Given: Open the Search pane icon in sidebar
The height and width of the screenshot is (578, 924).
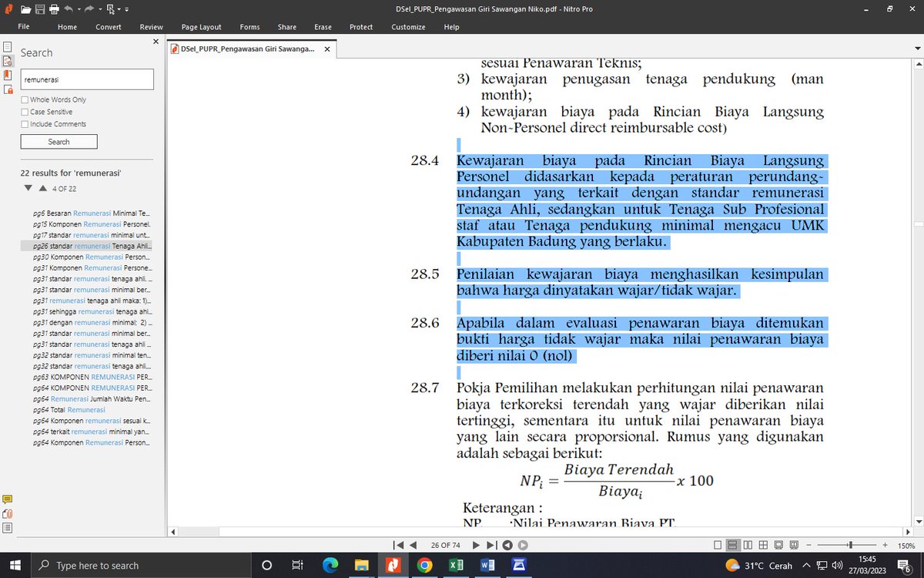Looking at the screenshot, I should [x=7, y=60].
